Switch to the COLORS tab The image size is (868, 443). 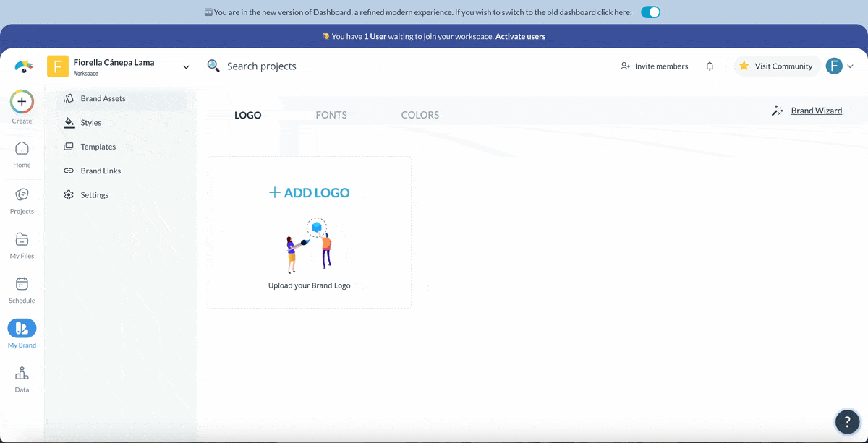point(420,114)
